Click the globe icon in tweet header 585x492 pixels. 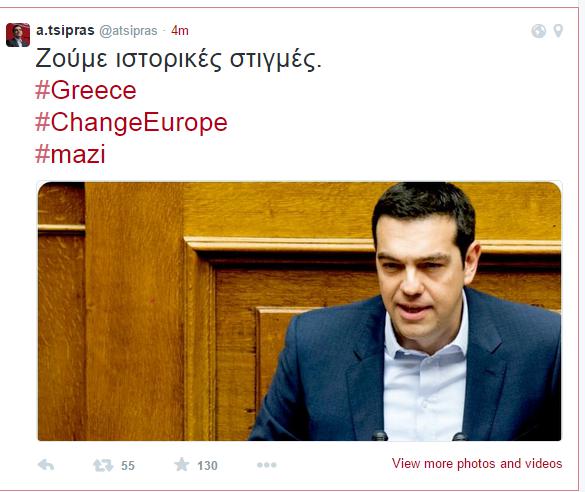[x=538, y=31]
